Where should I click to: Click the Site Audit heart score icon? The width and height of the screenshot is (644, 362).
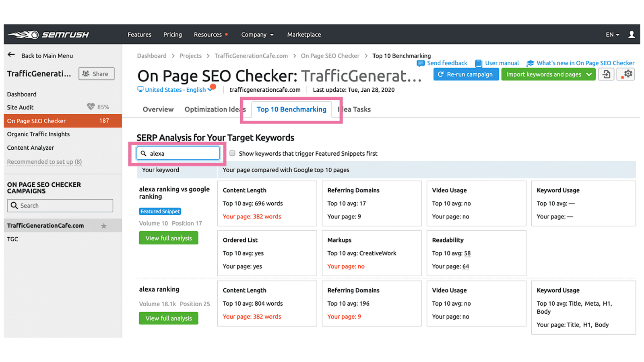(90, 107)
